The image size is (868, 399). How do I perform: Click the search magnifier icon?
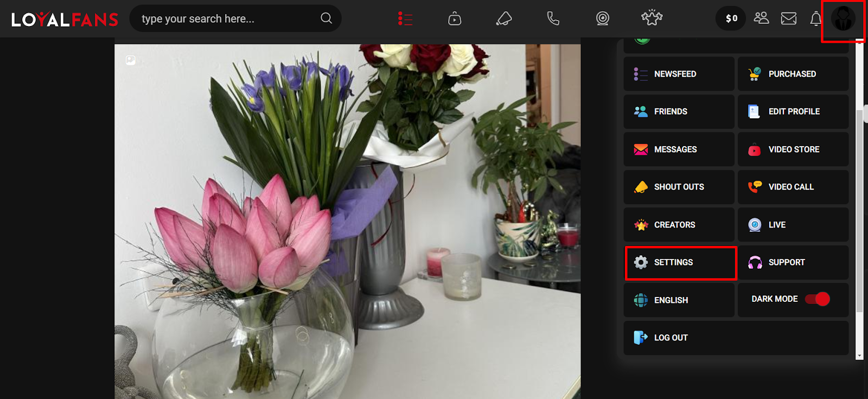326,18
